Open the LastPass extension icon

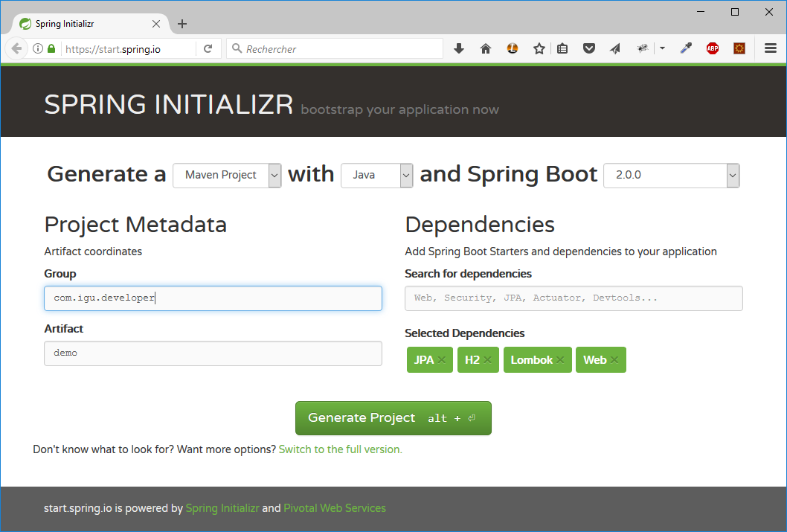pyautogui.click(x=512, y=48)
